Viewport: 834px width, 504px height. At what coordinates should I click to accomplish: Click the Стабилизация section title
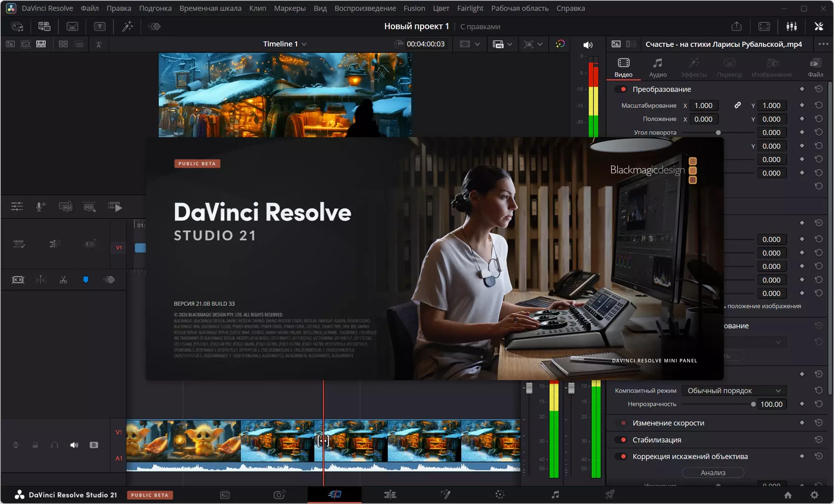(x=657, y=440)
